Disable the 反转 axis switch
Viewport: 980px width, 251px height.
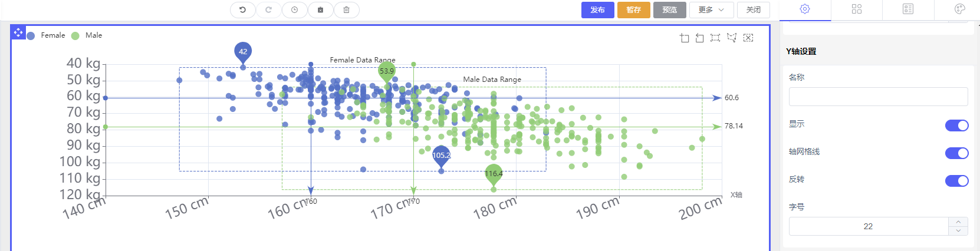point(956,181)
